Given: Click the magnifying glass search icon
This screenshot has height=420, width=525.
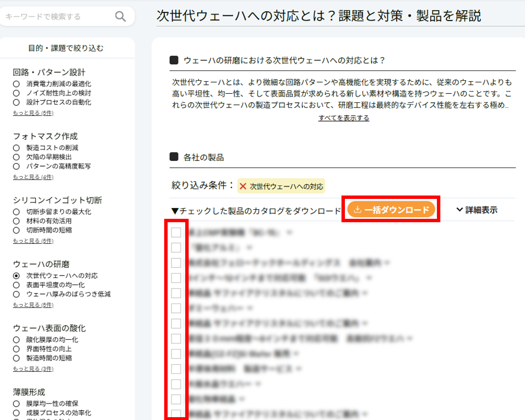Looking at the screenshot, I should tap(120, 17).
